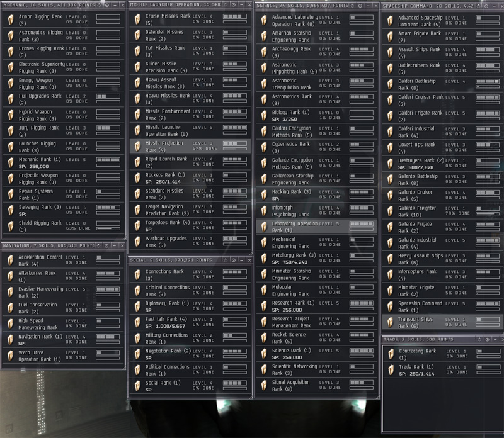This screenshot has width=504, height=438.
Task: Toggle the pin on the Trade window
Action: point(487,339)
